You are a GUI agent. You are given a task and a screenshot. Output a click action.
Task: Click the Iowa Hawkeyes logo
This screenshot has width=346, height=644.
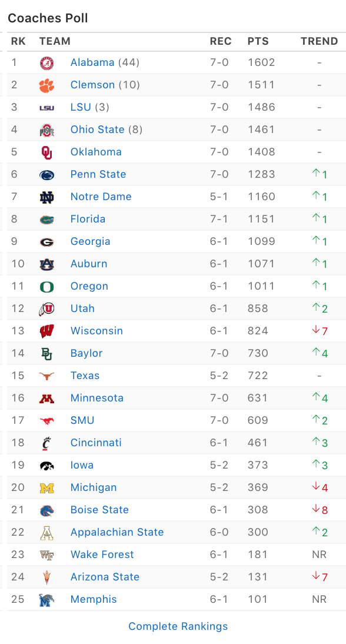[x=47, y=465]
